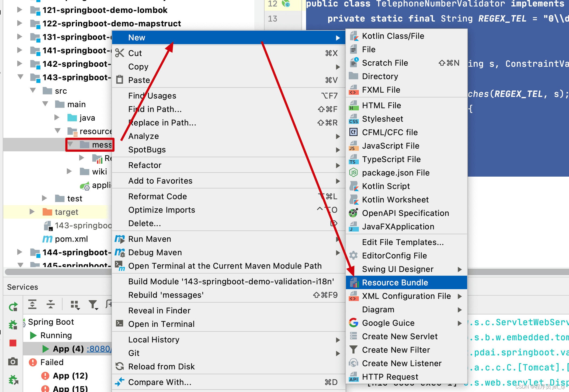Viewport: 569px width, 392px height.
Task: Click Collapse All icon in Services toolbar
Action: [50, 304]
